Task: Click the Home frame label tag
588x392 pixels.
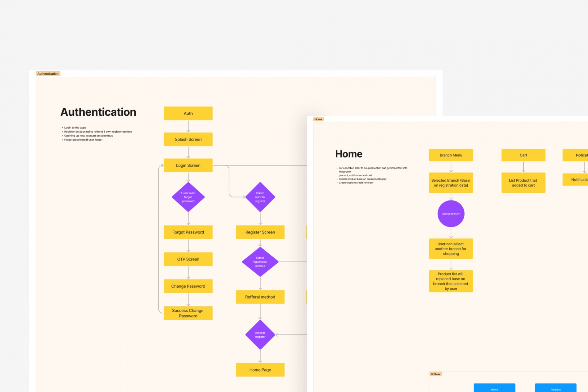Action: [318, 119]
